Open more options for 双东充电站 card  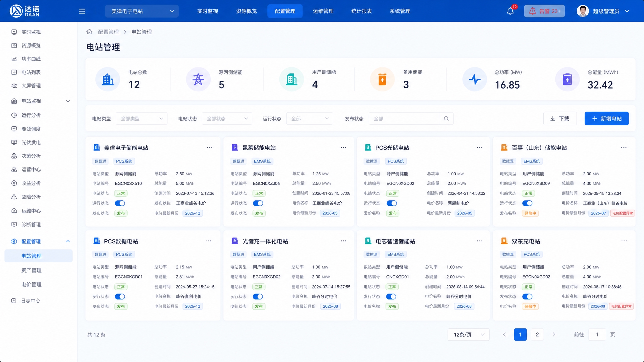624,241
